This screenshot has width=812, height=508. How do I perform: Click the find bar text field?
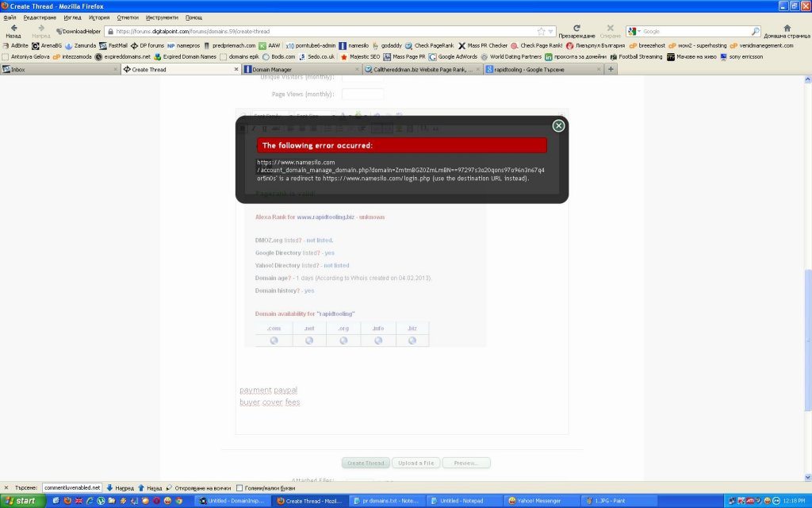coord(72,488)
